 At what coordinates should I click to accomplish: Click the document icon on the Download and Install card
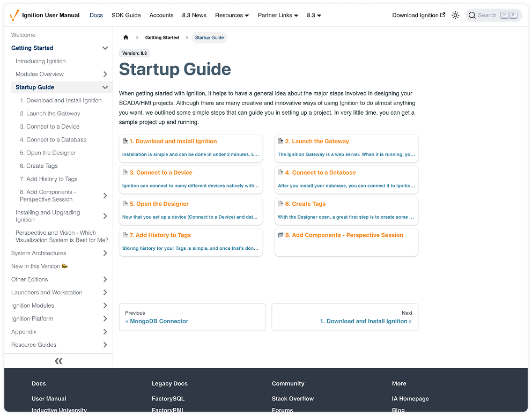(125, 141)
